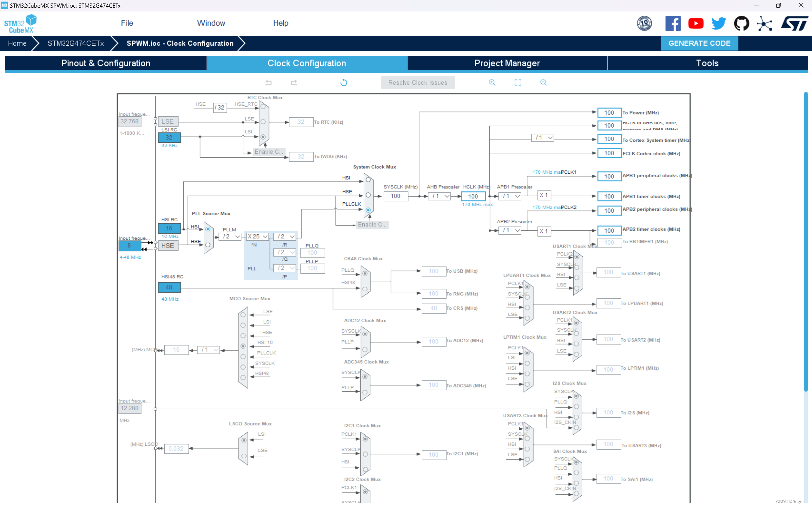Select HSE in PLL Source Mux
The width and height of the screenshot is (812, 507).
(x=208, y=245)
